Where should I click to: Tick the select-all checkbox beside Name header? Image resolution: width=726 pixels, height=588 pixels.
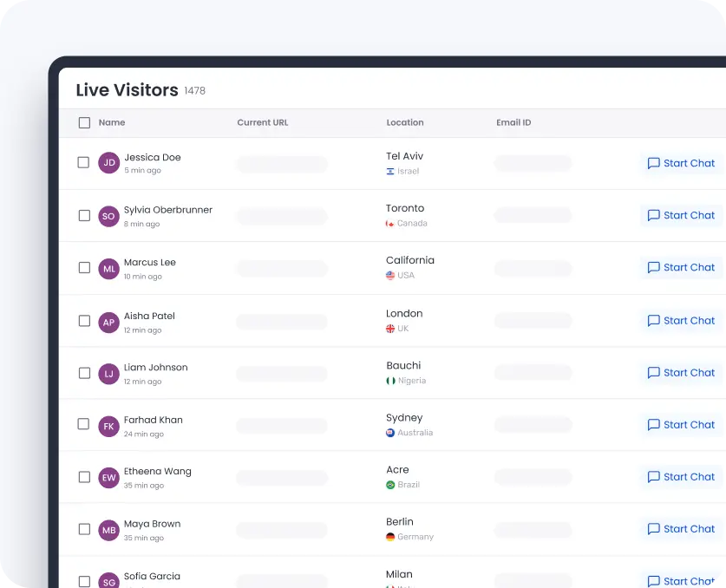(x=84, y=122)
